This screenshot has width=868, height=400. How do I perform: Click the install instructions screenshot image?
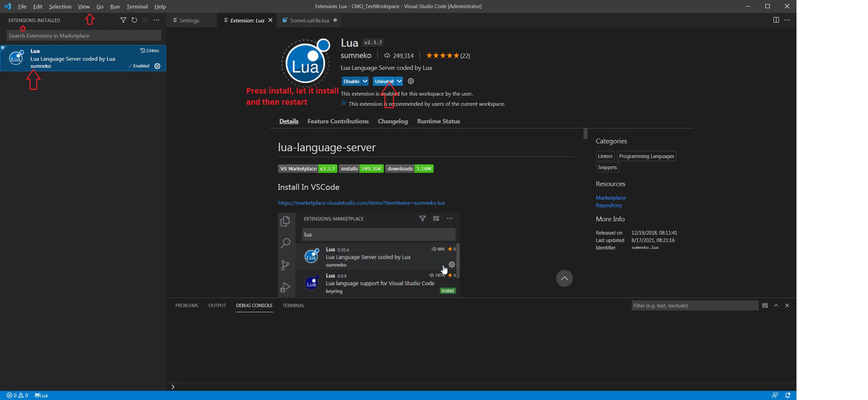369,255
